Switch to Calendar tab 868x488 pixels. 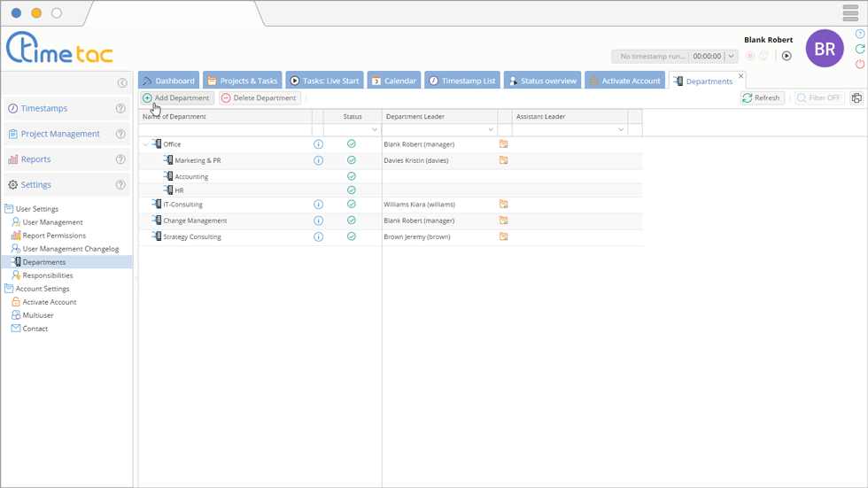tap(394, 81)
